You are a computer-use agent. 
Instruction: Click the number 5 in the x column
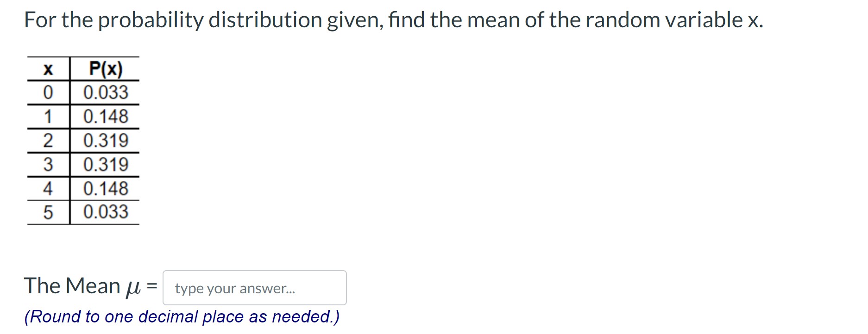[48, 211]
